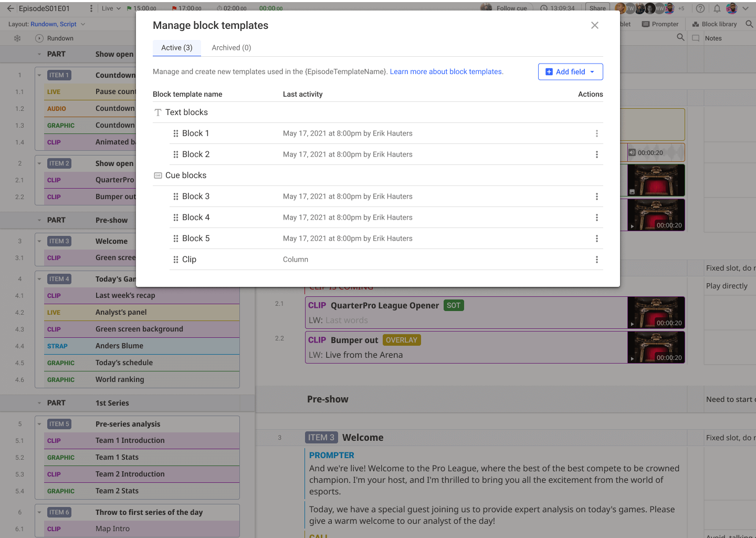Click the Last words LW field
756x538 pixels.
346,320
